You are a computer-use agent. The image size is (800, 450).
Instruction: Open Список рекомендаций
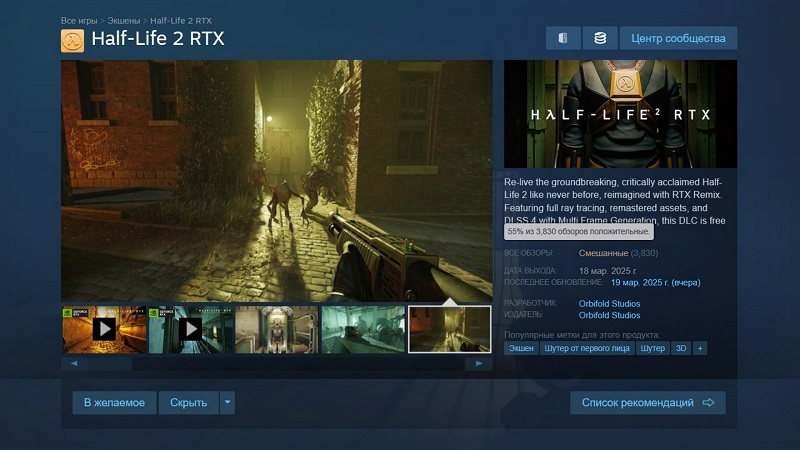coord(647,402)
